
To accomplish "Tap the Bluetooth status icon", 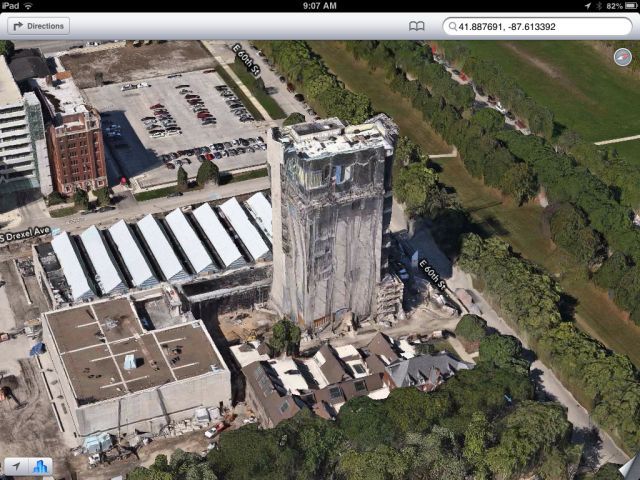I will click(598, 6).
